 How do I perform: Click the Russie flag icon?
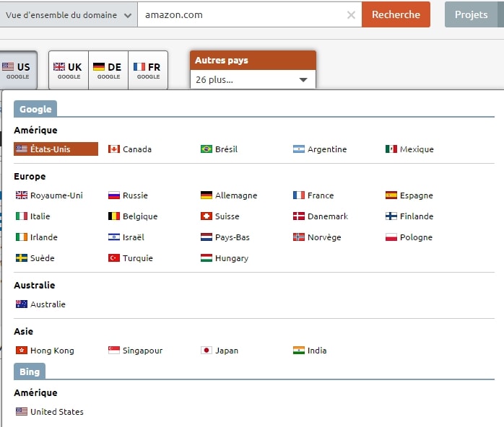(x=114, y=195)
